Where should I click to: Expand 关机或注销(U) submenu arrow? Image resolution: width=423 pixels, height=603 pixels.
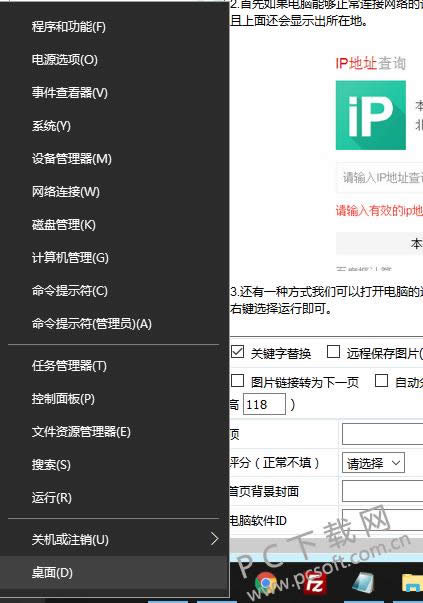coord(215,539)
